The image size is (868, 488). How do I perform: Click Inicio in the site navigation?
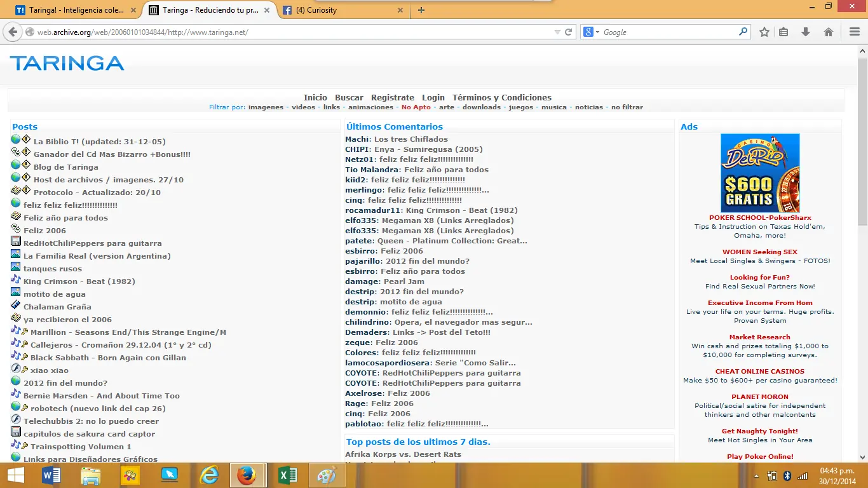tap(315, 98)
